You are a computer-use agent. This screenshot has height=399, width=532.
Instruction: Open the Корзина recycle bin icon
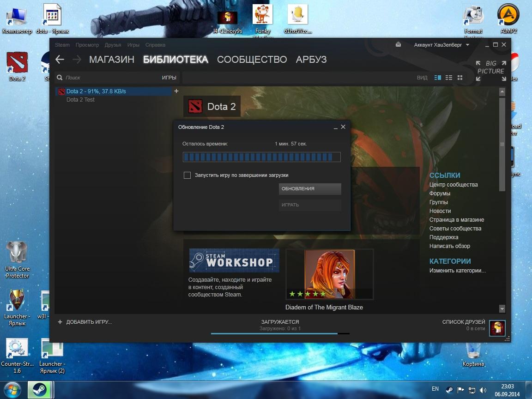(x=473, y=355)
